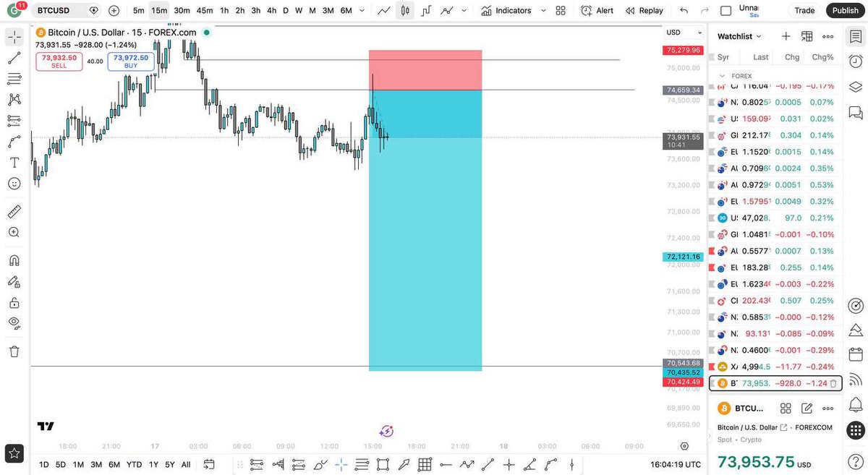This screenshot has height=475, width=868.
Task: Open watchlist advanced view table icon
Action: coord(807,36)
